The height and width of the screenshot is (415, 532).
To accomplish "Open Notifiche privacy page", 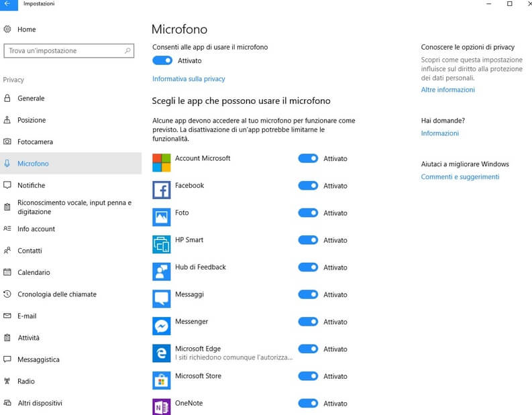I will click(x=70, y=185).
